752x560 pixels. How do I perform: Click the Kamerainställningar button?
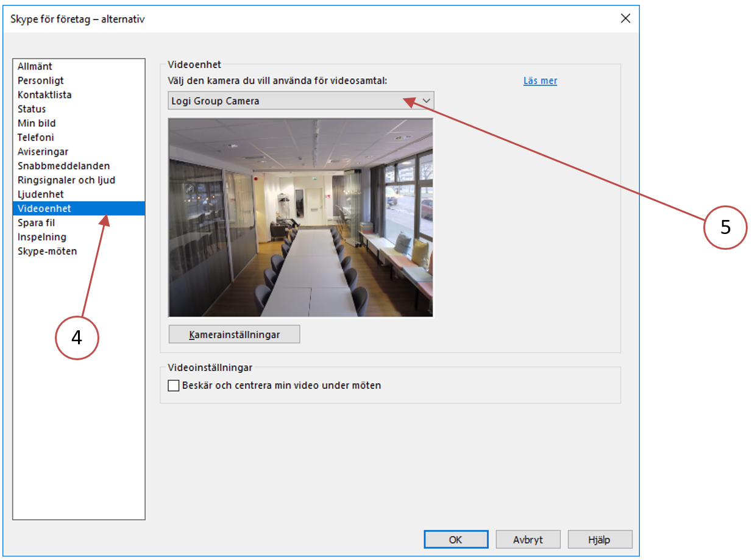pyautogui.click(x=234, y=335)
